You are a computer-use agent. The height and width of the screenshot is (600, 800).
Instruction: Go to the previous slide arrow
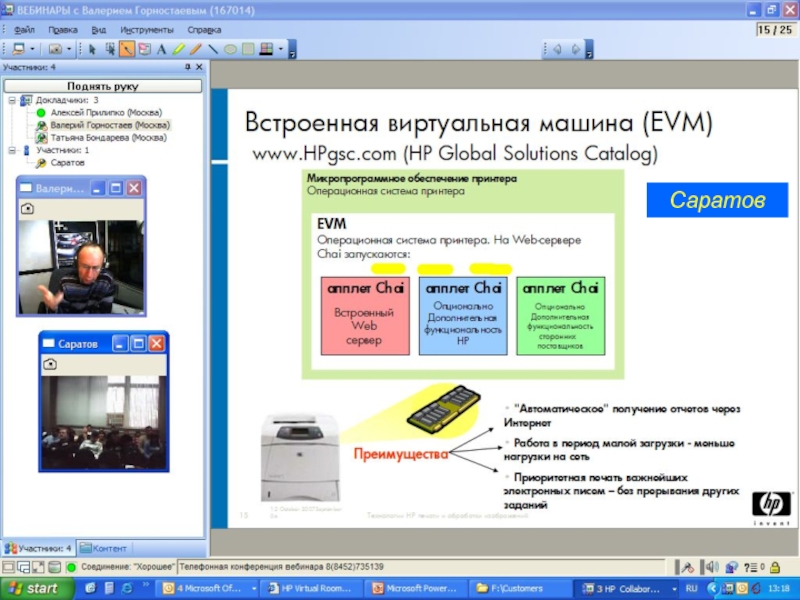coord(557,48)
